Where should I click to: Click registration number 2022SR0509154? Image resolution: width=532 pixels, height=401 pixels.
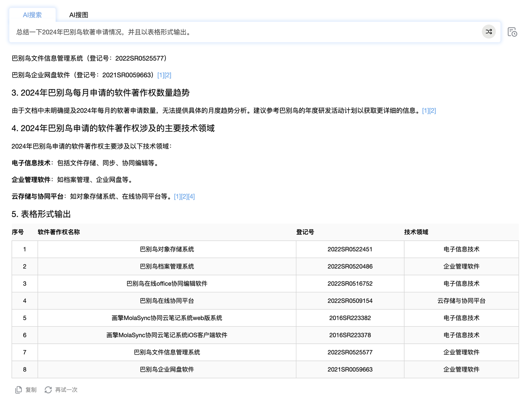point(350,301)
